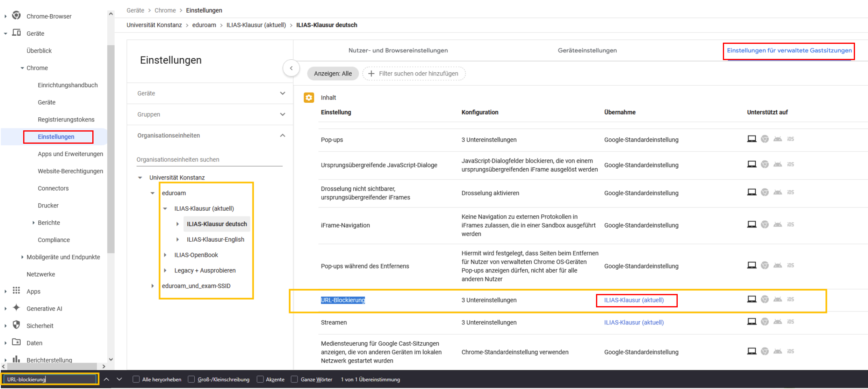The height and width of the screenshot is (389, 868).
Task: Click laptop icon in iFrame-Navigation row
Action: pyautogui.click(x=752, y=225)
